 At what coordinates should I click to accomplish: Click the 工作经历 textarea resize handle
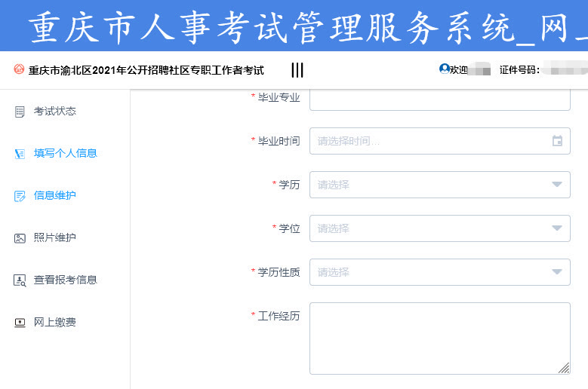point(564,369)
